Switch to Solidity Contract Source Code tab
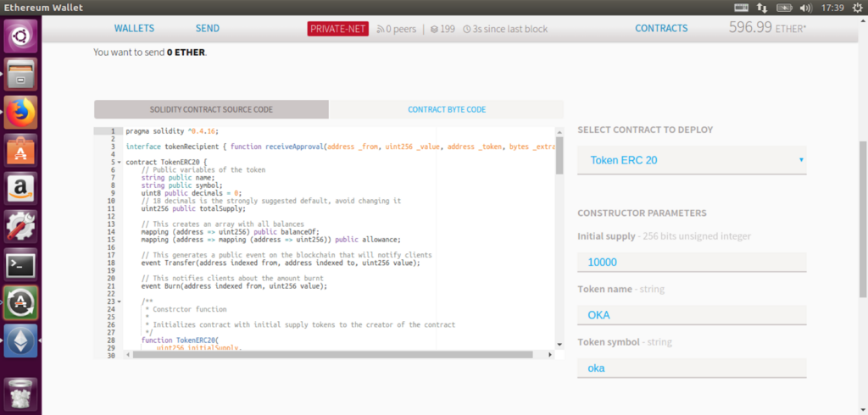Viewport: 868px width, 415px height. pyautogui.click(x=211, y=109)
